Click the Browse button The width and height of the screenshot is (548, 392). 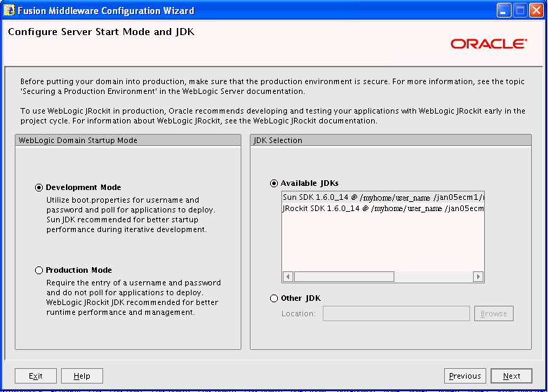[x=494, y=313]
